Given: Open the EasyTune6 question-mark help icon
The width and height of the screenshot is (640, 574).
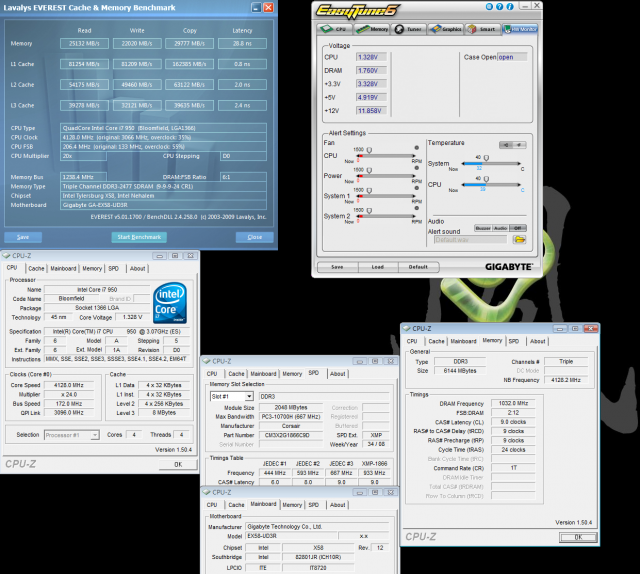Looking at the screenshot, I should pos(500,7).
